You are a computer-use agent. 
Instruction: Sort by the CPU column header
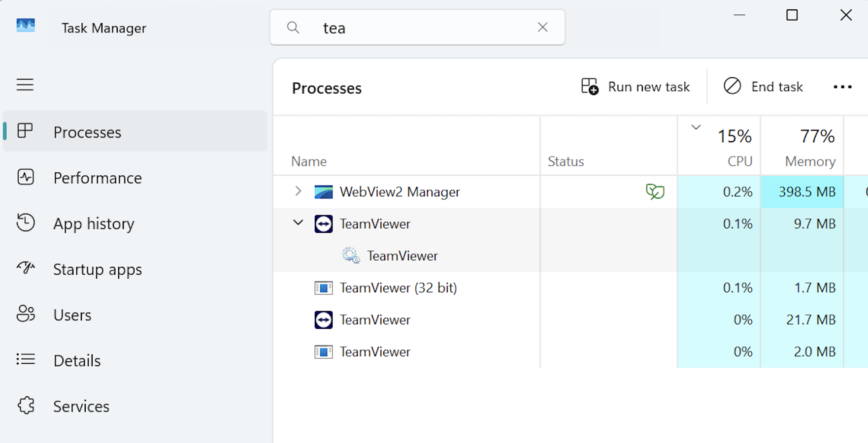(719, 146)
